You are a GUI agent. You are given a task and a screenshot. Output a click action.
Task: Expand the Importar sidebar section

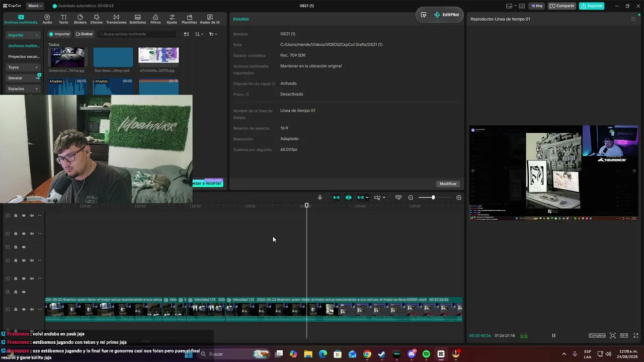pyautogui.click(x=23, y=35)
